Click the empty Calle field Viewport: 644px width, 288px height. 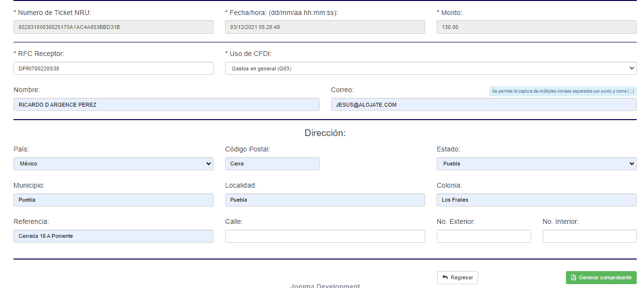click(x=325, y=236)
